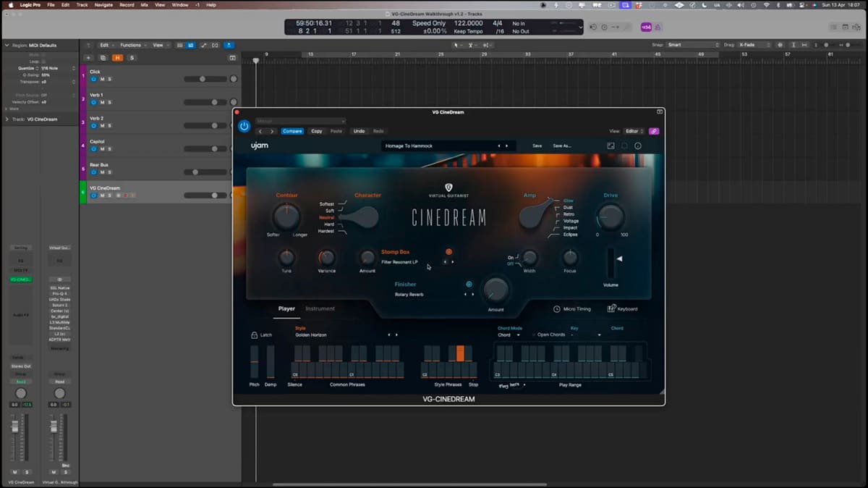Click the Copy button in plugin header
The height and width of the screenshot is (488, 868).
[x=317, y=131]
